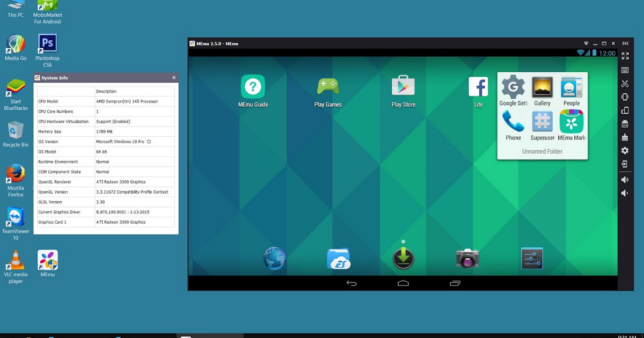Increase volume using the sidebar speaker icon
This screenshot has width=644, height=338.
[x=624, y=179]
